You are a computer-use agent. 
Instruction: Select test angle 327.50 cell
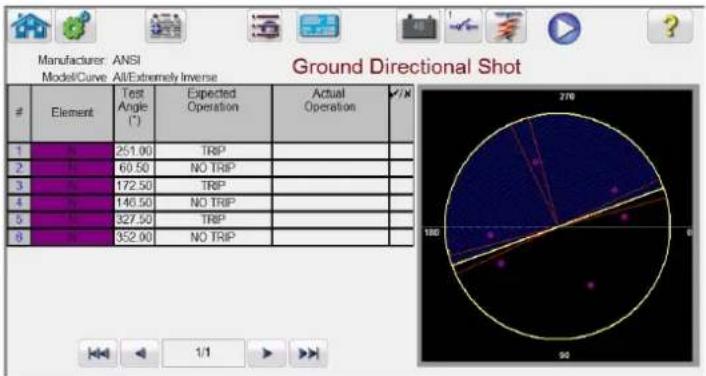pos(134,220)
